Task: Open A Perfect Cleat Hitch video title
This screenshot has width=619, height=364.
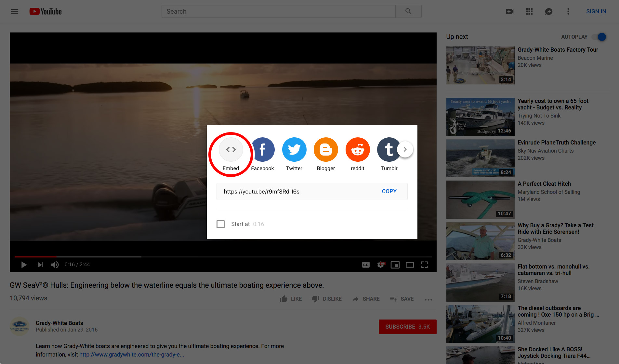Action: pyautogui.click(x=544, y=184)
